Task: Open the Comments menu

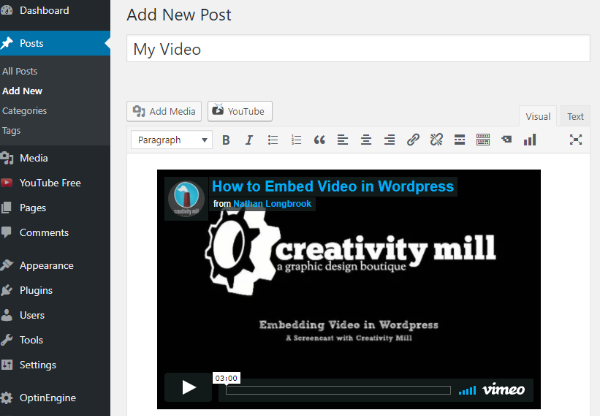Action: click(55, 233)
